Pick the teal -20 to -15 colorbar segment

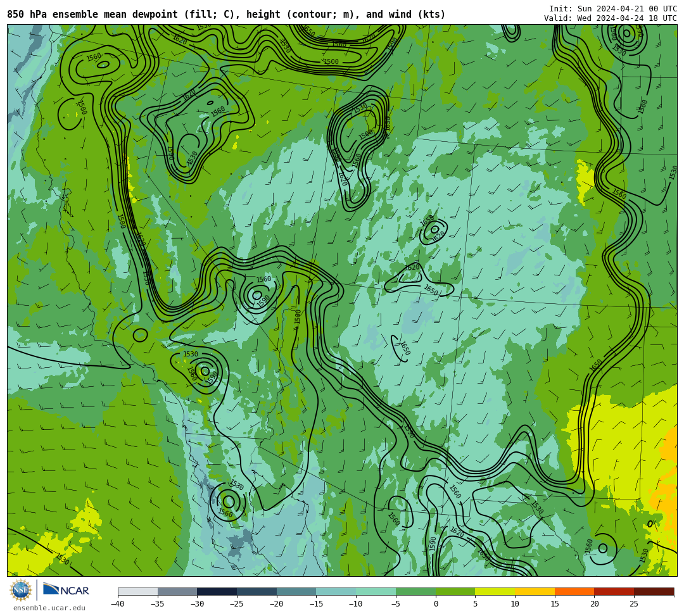click(x=296, y=591)
